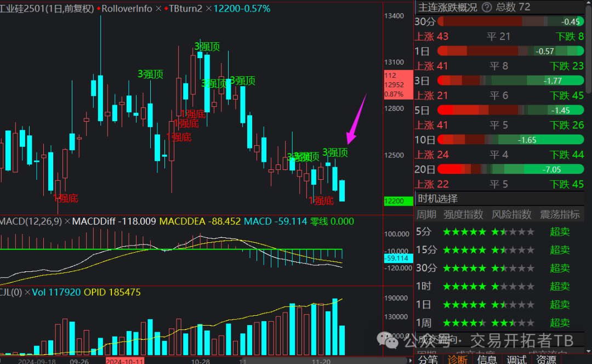Image resolution: width=592 pixels, height=364 pixels.
Task: Open the 信息 tab
Action: point(487,360)
